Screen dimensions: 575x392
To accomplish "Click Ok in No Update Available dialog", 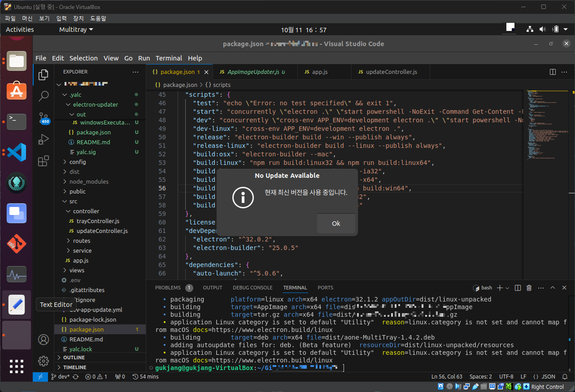I will coord(336,224).
